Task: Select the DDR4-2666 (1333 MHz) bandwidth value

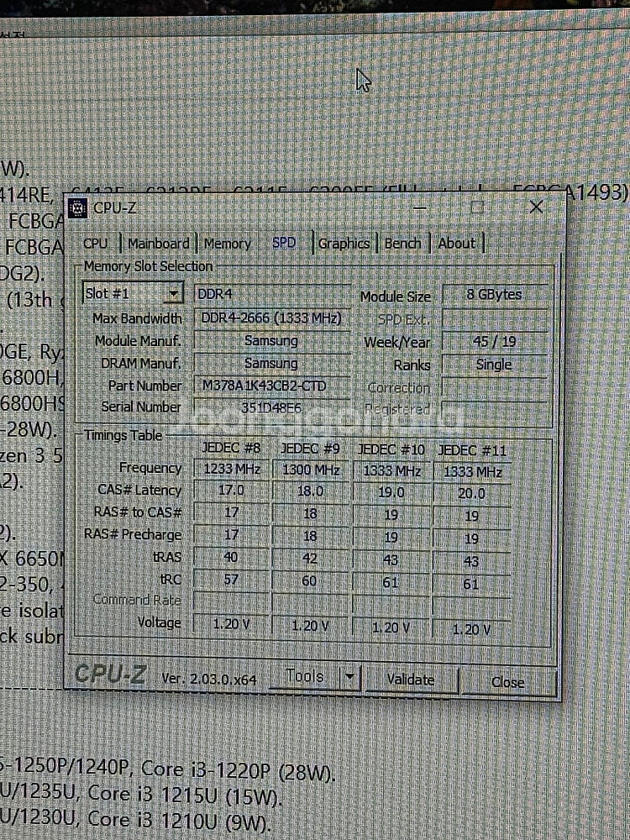Action: (x=272, y=318)
